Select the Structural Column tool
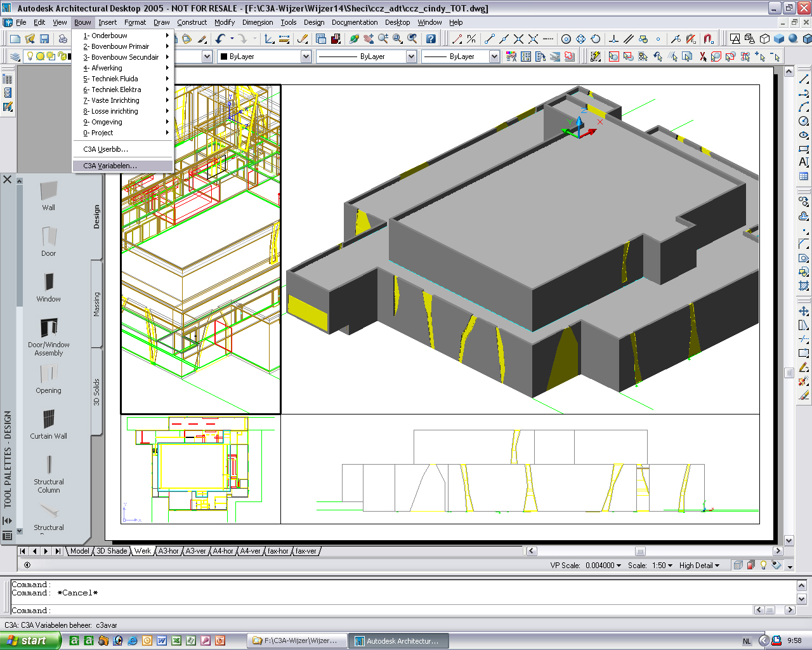Image resolution: width=812 pixels, height=650 pixels. click(48, 474)
